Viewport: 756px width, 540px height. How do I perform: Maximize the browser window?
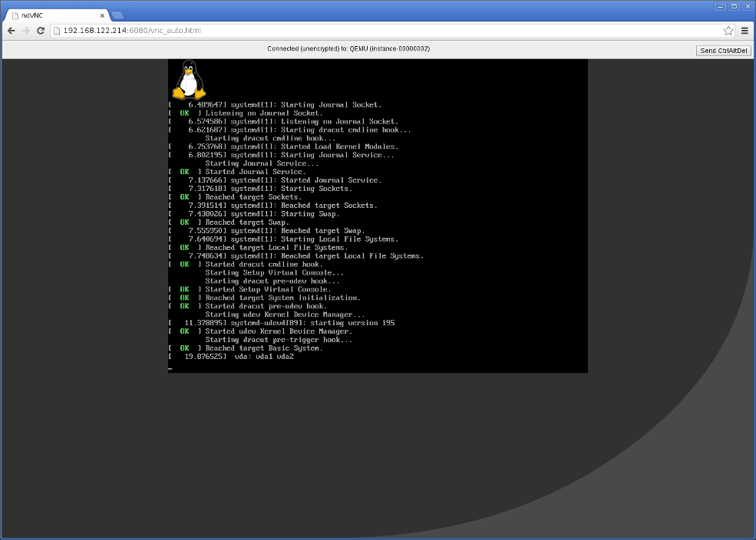[x=733, y=6]
